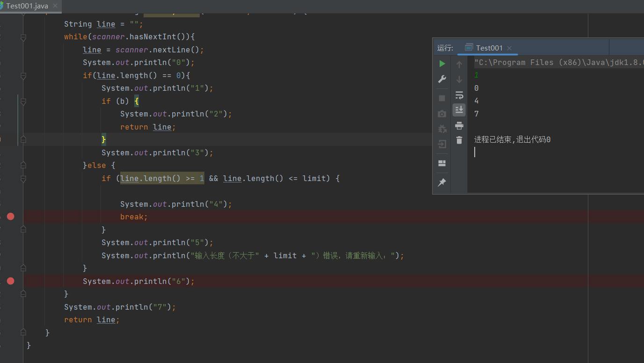Print console output with printer icon
The height and width of the screenshot is (363, 644).
click(459, 125)
